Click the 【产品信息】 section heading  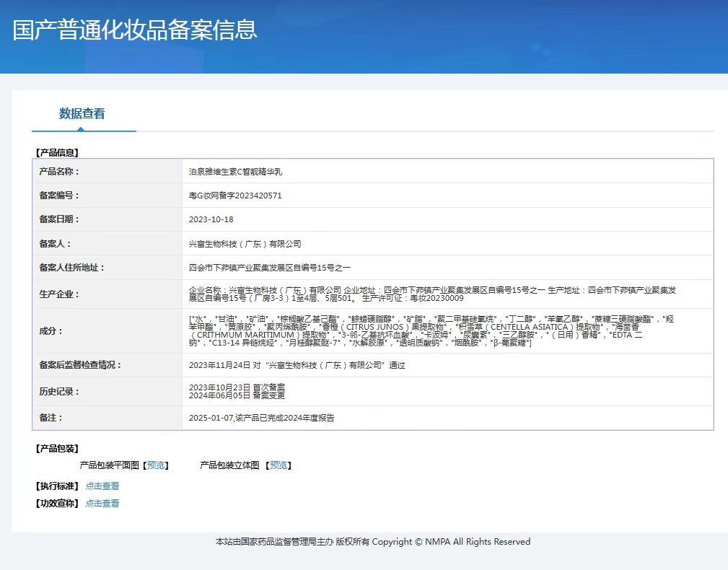coord(57,153)
